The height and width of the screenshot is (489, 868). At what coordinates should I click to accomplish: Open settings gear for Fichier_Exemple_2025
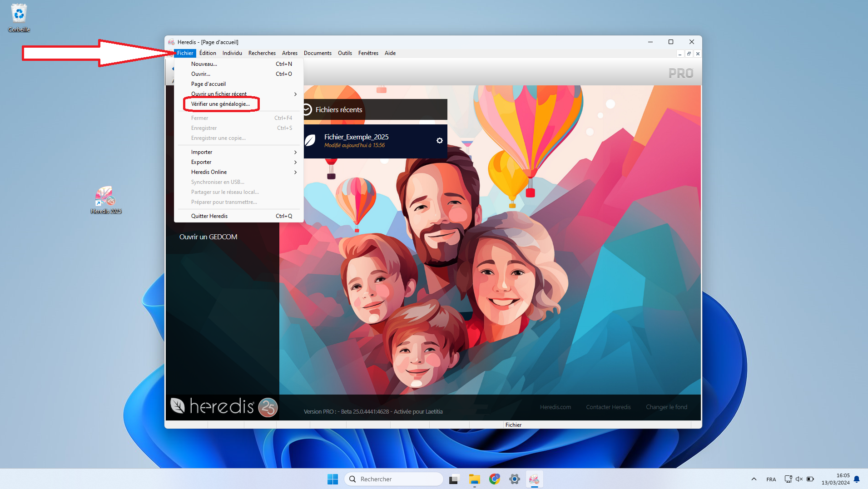point(439,141)
